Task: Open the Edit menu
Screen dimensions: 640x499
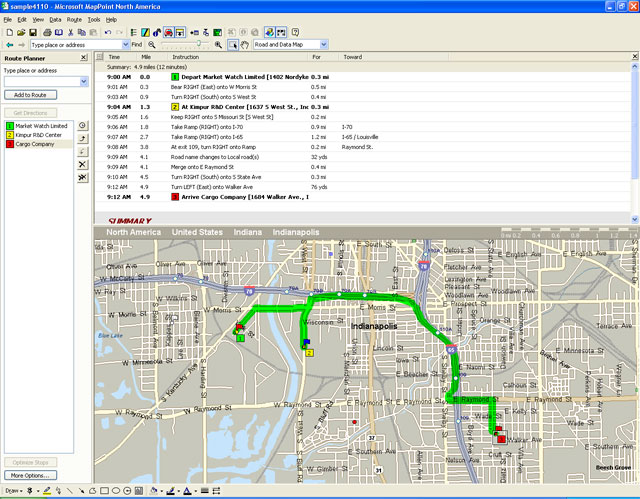Action: [x=22, y=20]
